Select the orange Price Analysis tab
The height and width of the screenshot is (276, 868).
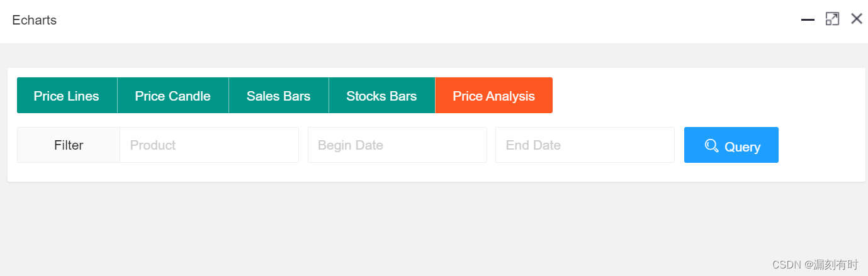(x=494, y=96)
